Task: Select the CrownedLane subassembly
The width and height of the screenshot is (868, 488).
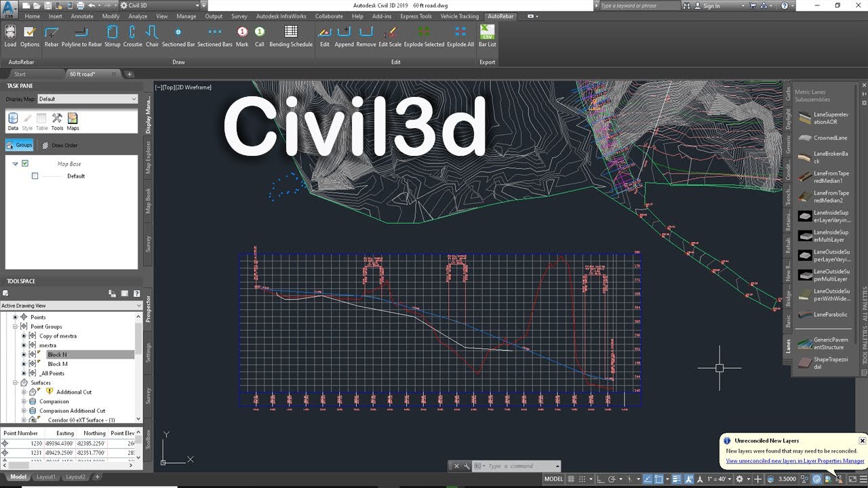Action: (824, 138)
